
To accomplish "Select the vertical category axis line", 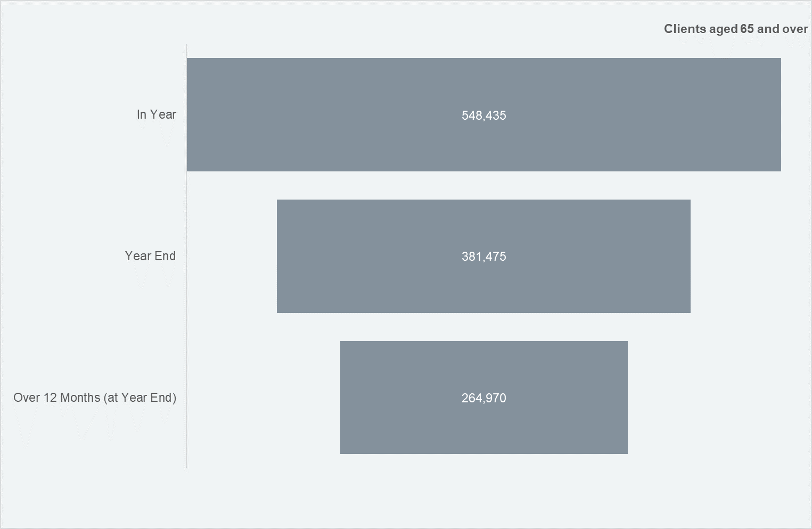I will click(x=186, y=256).
